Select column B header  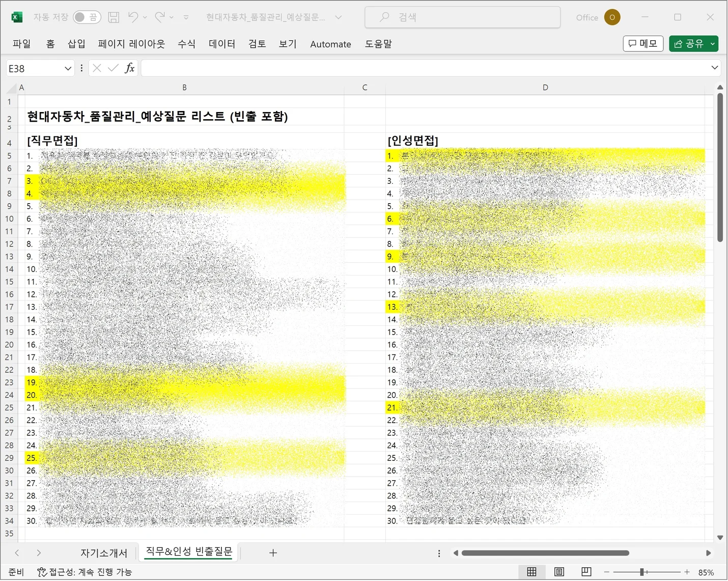click(184, 88)
